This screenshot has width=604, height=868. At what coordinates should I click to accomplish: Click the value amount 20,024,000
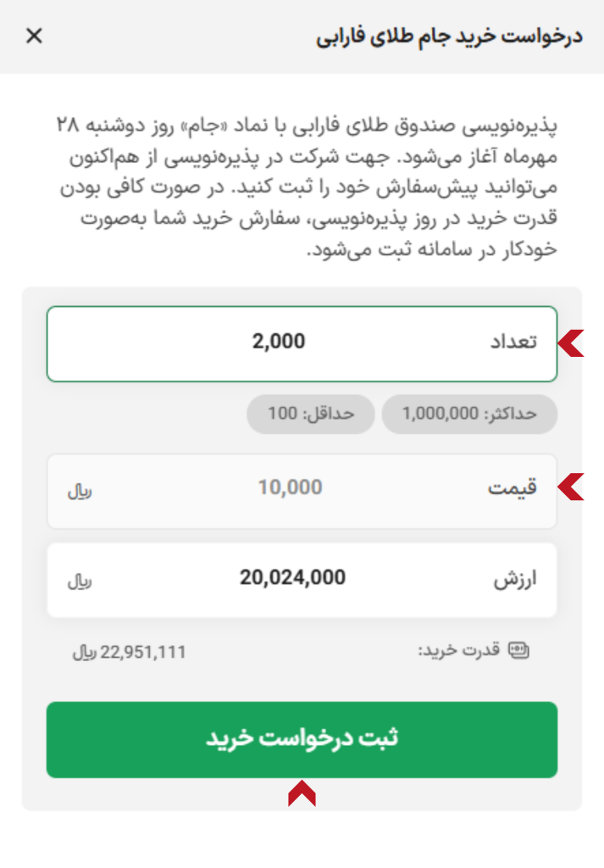pyautogui.click(x=292, y=578)
